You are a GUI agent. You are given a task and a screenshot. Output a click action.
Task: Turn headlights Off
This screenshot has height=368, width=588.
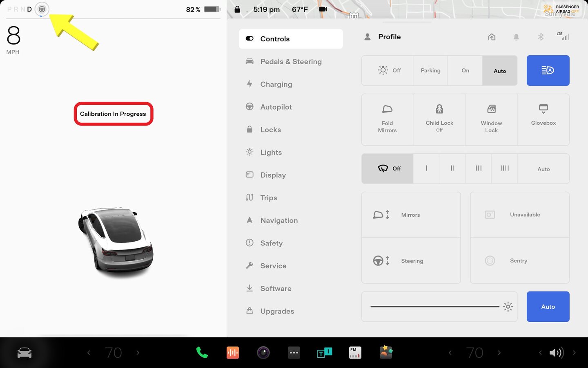388,70
